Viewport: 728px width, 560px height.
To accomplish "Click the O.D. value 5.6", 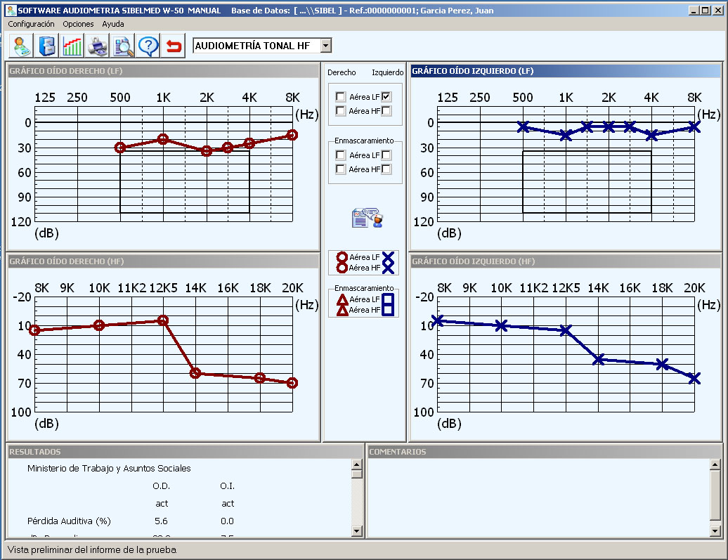I will [x=161, y=521].
